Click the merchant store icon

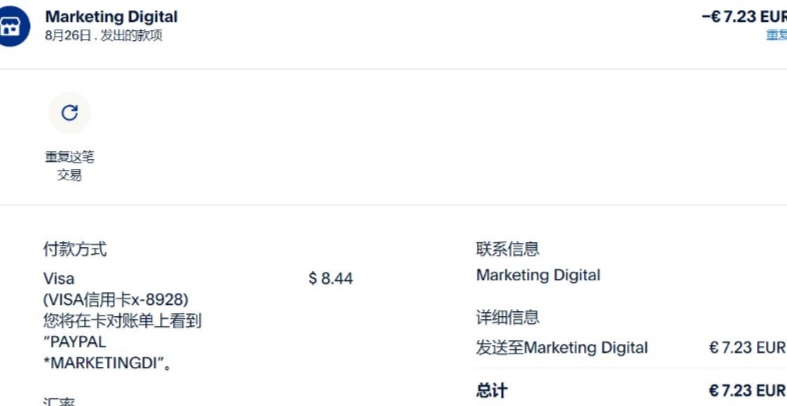point(11,27)
